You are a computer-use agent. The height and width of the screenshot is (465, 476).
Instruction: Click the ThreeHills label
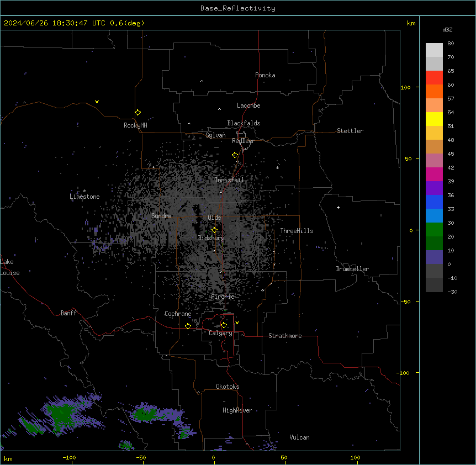pyautogui.click(x=297, y=231)
